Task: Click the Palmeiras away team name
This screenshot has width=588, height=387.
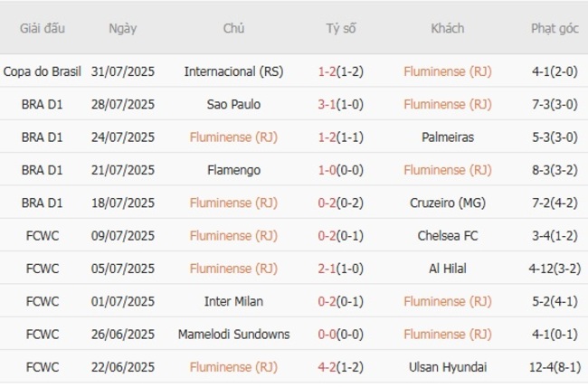Action: click(x=448, y=137)
